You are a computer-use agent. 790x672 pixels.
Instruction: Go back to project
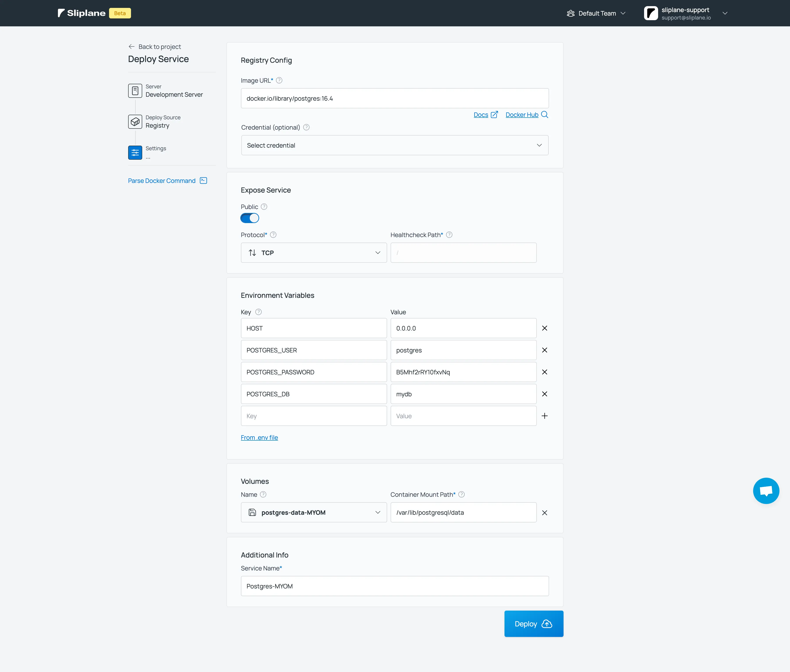155,46
